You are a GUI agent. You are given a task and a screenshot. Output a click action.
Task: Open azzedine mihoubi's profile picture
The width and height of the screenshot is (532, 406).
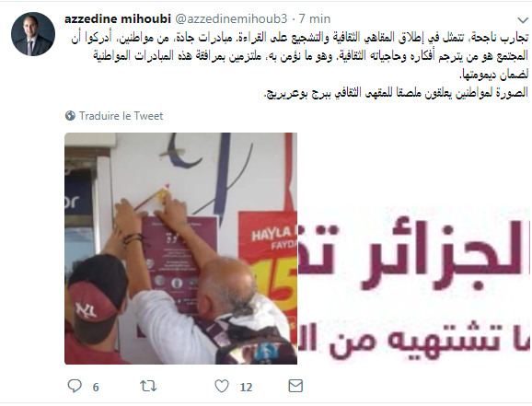33,34
